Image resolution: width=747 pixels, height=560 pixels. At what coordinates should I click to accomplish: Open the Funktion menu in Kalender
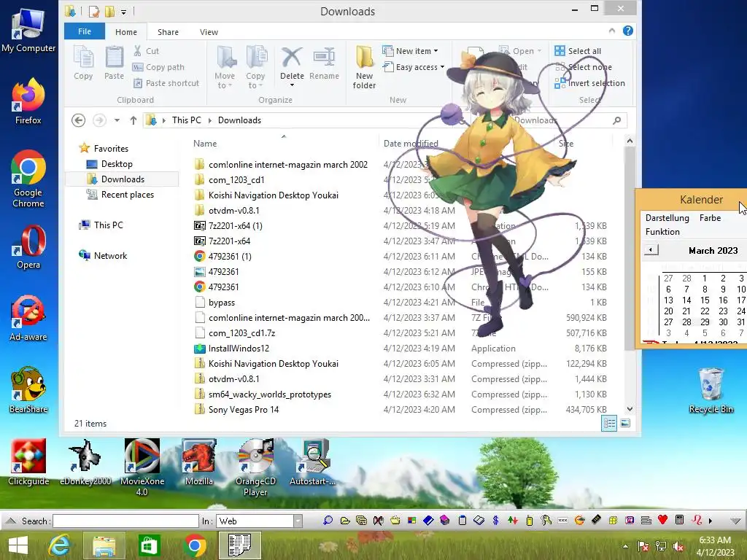click(662, 232)
